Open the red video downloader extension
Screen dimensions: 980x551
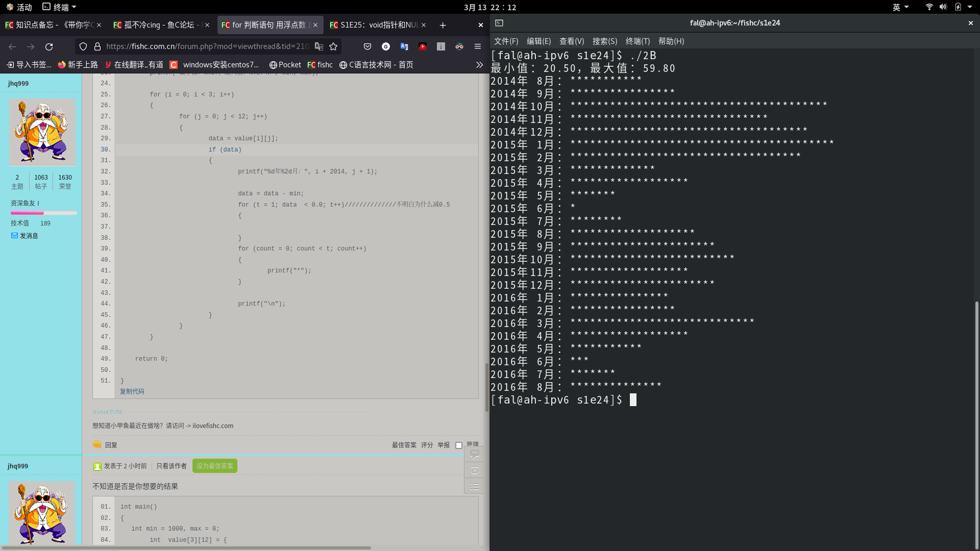click(423, 46)
